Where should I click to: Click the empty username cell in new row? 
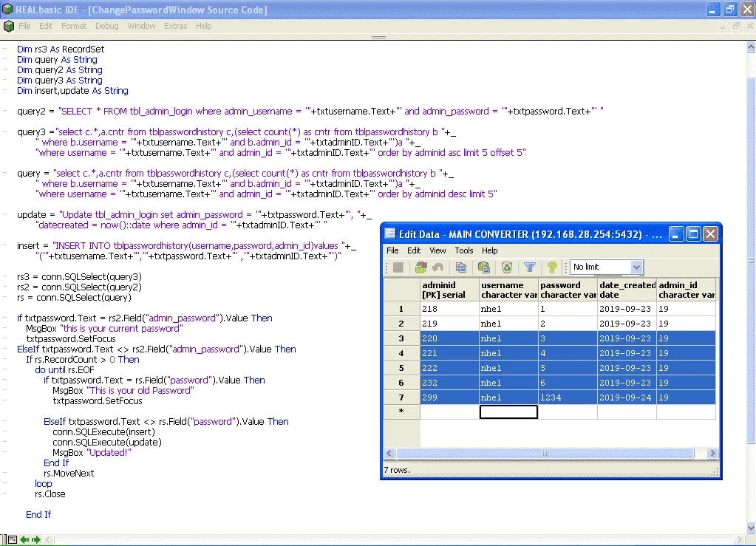coord(508,412)
